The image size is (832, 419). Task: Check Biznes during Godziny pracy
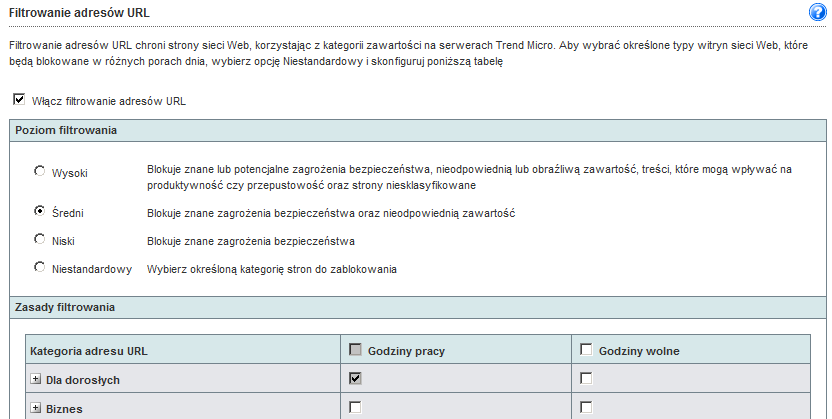(x=355, y=407)
